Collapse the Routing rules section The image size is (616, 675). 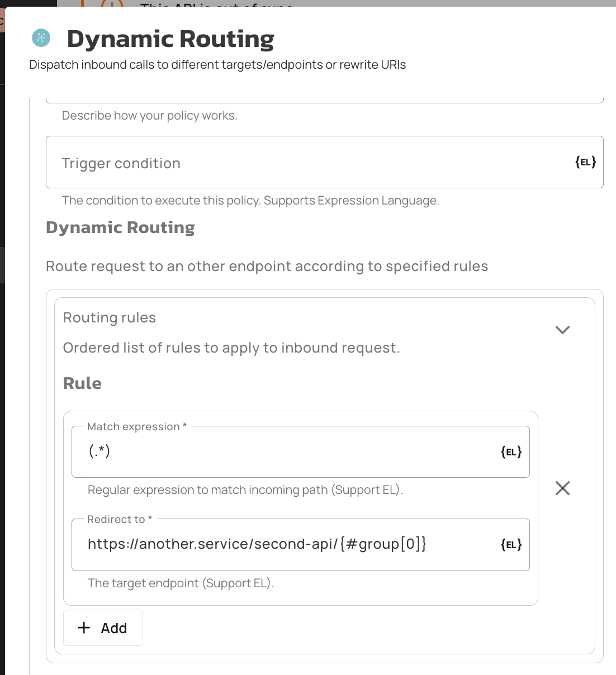pyautogui.click(x=562, y=330)
